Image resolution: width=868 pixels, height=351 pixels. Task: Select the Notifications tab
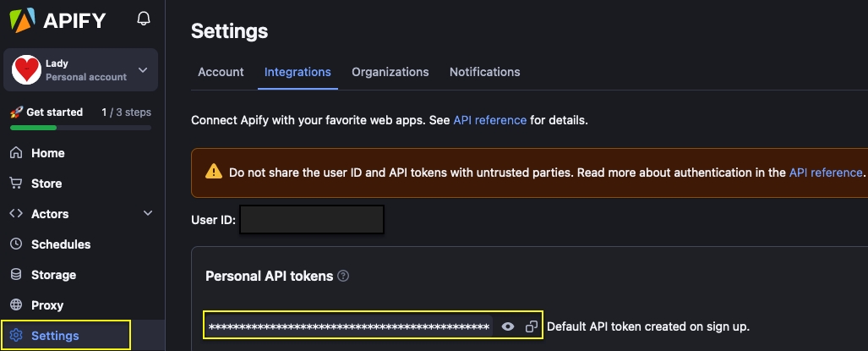point(484,72)
